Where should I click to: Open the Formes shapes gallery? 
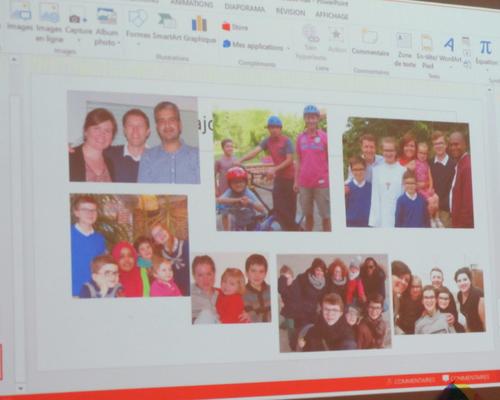click(x=138, y=23)
